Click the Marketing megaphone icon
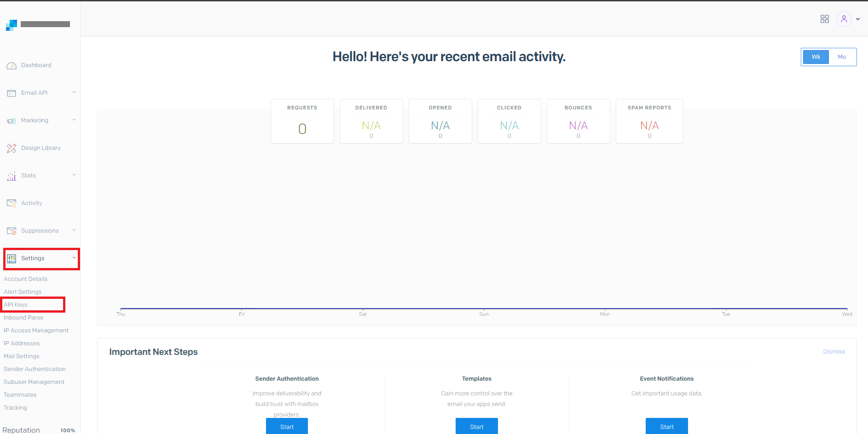Image resolution: width=868 pixels, height=434 pixels. [x=12, y=121]
